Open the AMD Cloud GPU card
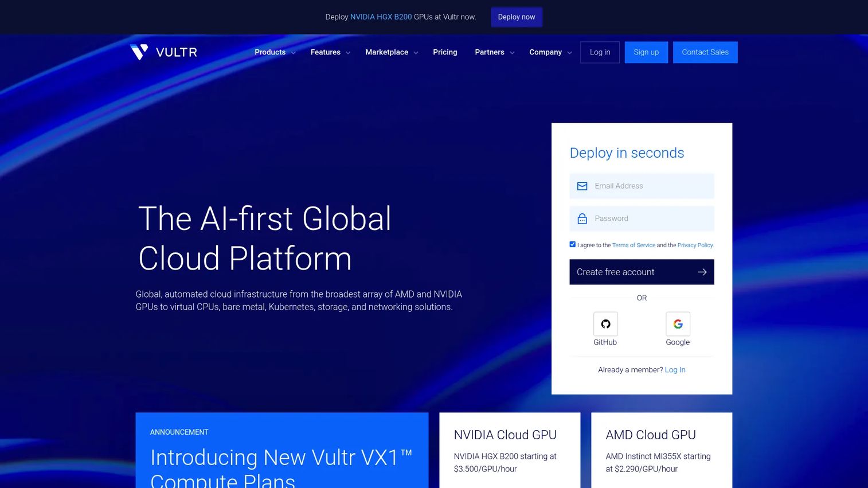The image size is (868, 488). pos(662,450)
